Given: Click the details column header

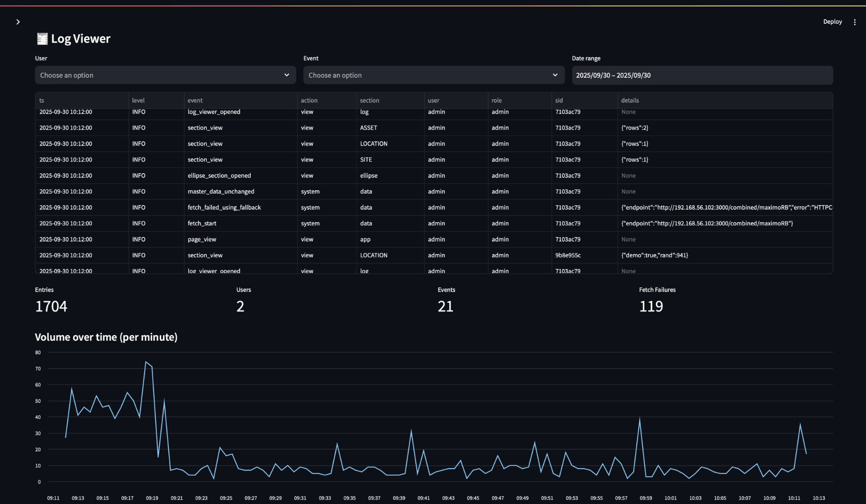Looking at the screenshot, I should (630, 100).
